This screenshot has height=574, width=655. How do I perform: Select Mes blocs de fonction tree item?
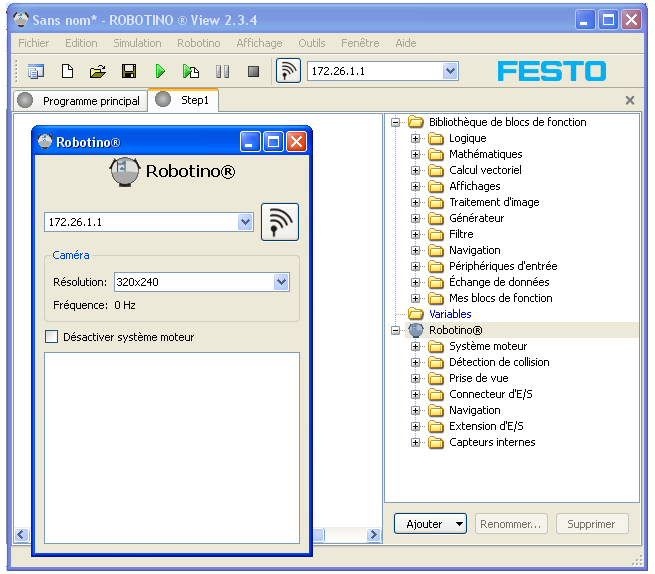[x=500, y=298]
